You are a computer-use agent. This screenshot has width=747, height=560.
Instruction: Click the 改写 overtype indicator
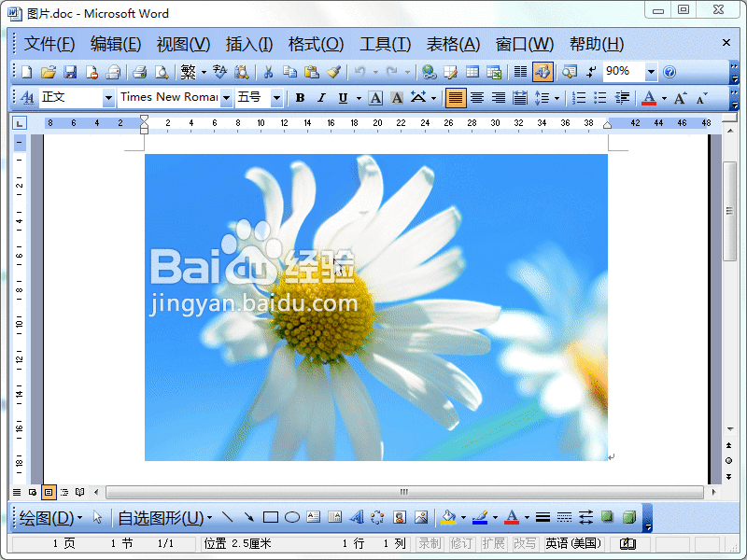tap(525, 543)
